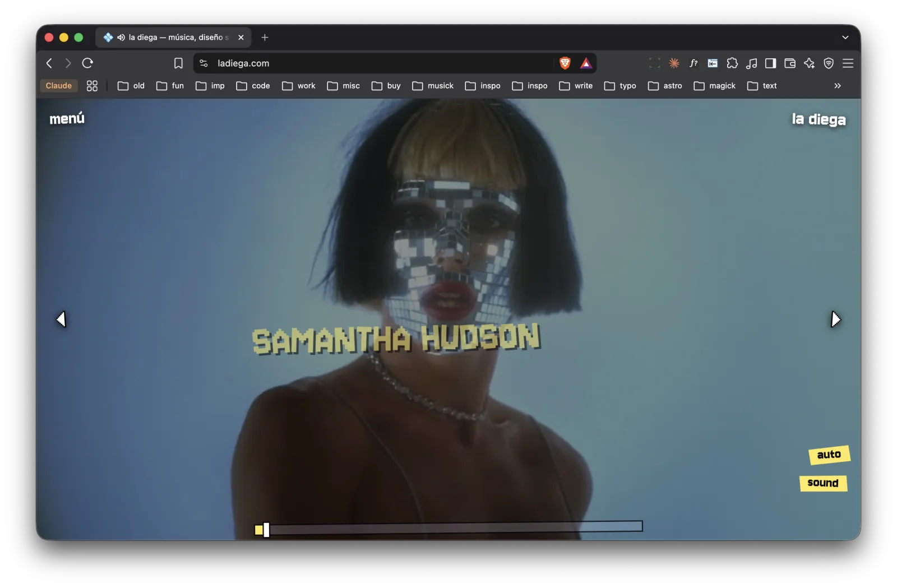The width and height of the screenshot is (897, 588).
Task: Click the blue panel-arrow extension icon
Action: [x=713, y=63]
